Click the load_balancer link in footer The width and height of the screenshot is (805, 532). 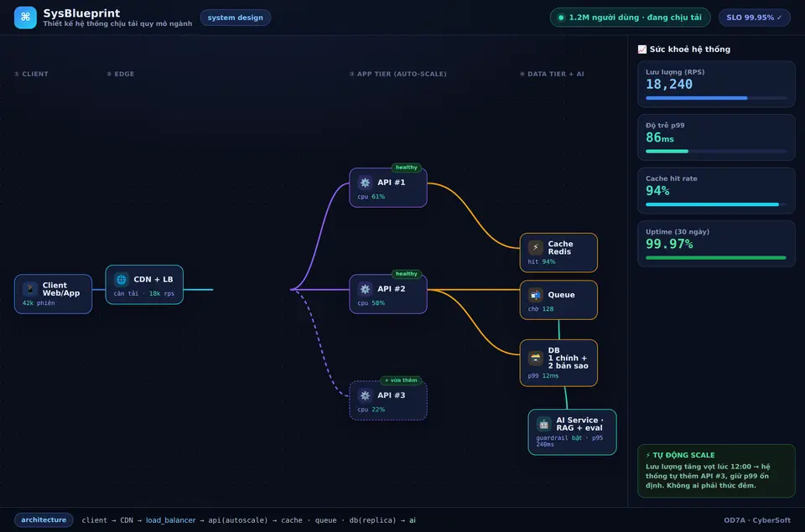[170, 520]
